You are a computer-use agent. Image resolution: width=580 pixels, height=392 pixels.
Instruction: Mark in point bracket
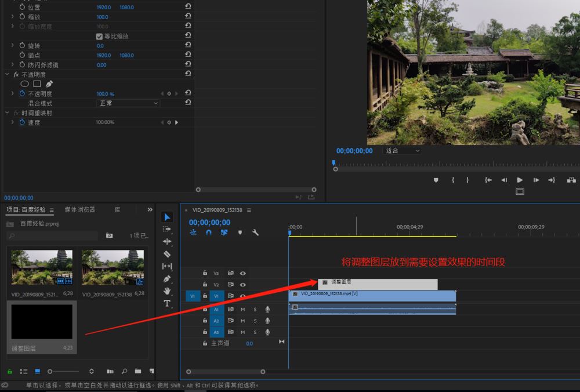pyautogui.click(x=453, y=180)
